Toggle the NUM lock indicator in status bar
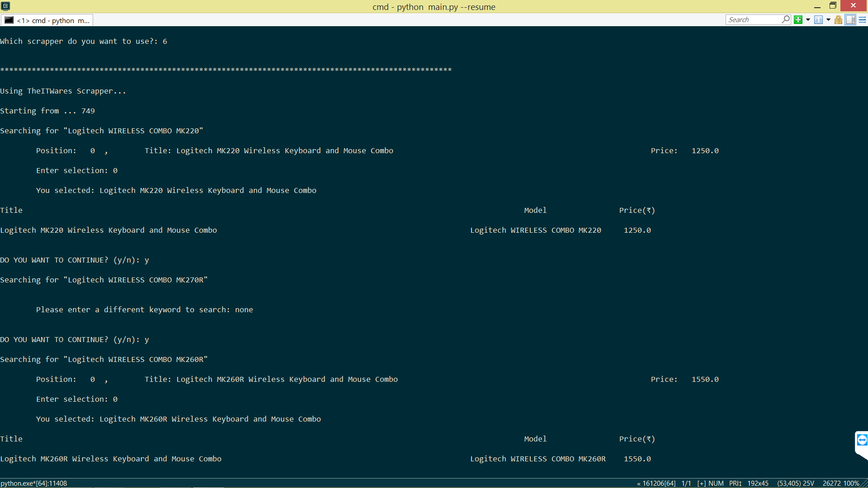Viewport: 868px width, 488px height. coord(716,483)
